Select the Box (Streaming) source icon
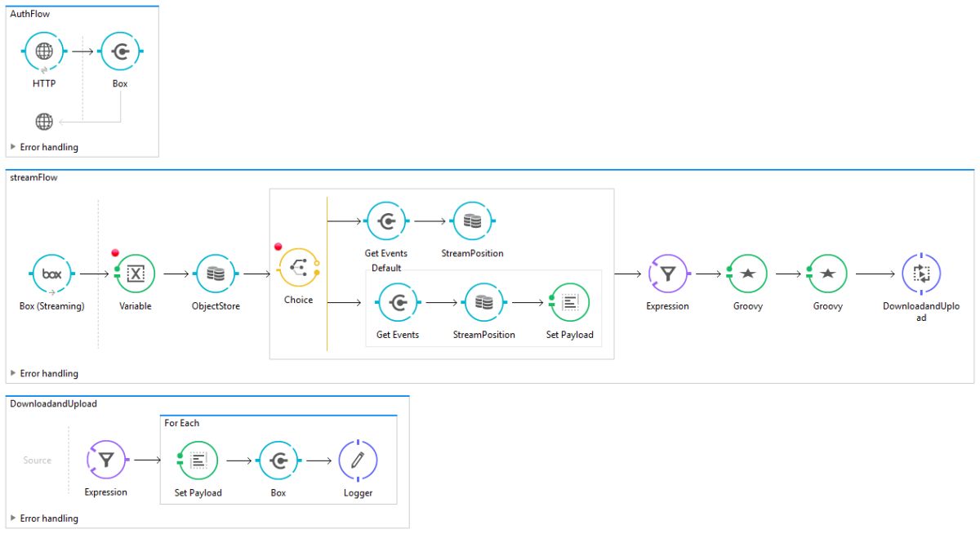The image size is (980, 534). pos(52,274)
